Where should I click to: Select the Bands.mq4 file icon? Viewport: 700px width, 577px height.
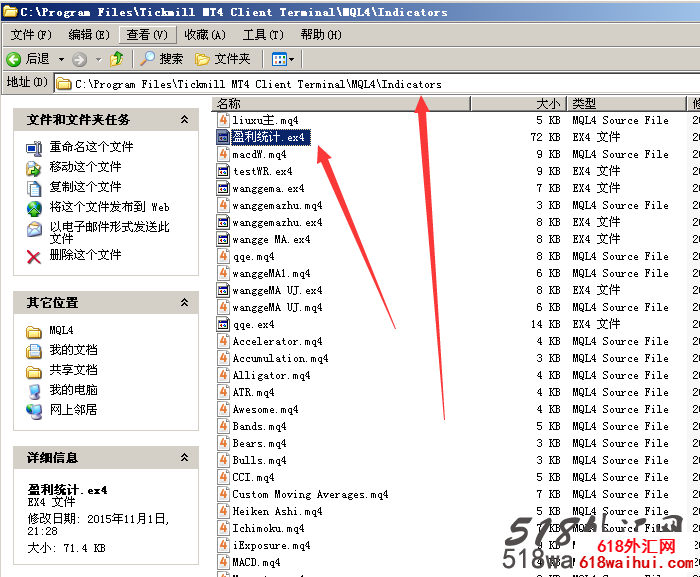click(x=223, y=426)
